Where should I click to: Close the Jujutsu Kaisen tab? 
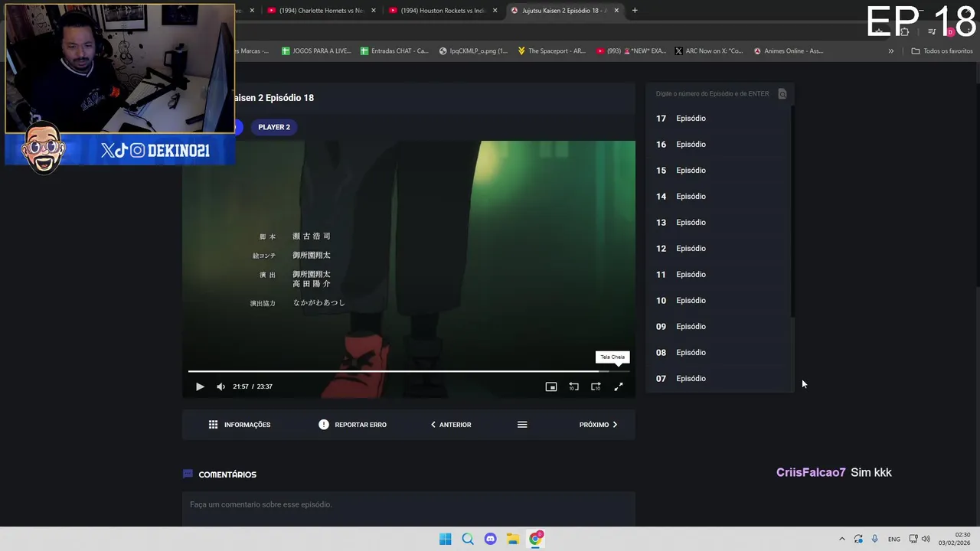pos(616,11)
